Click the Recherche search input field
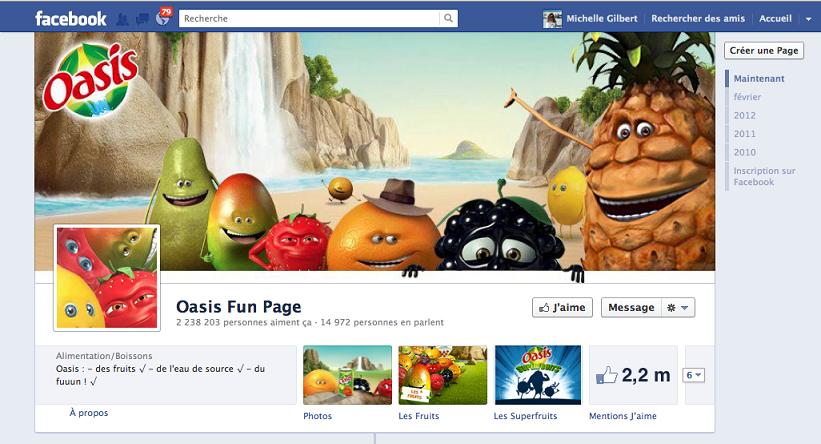The image size is (821, 444). pyautogui.click(x=309, y=18)
